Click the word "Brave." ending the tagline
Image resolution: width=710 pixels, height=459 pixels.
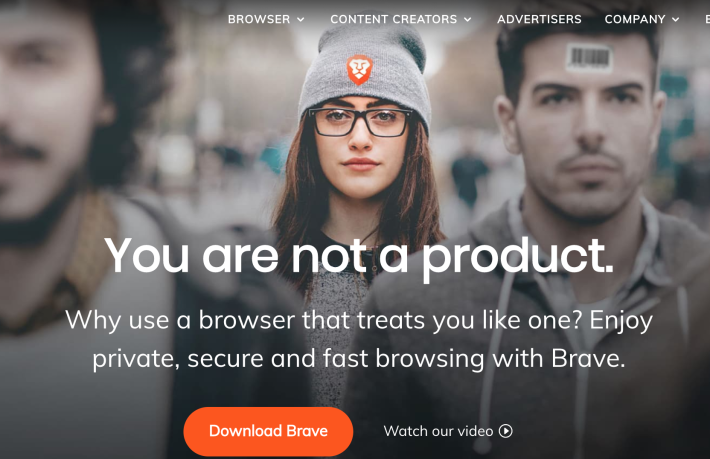pyautogui.click(x=588, y=359)
